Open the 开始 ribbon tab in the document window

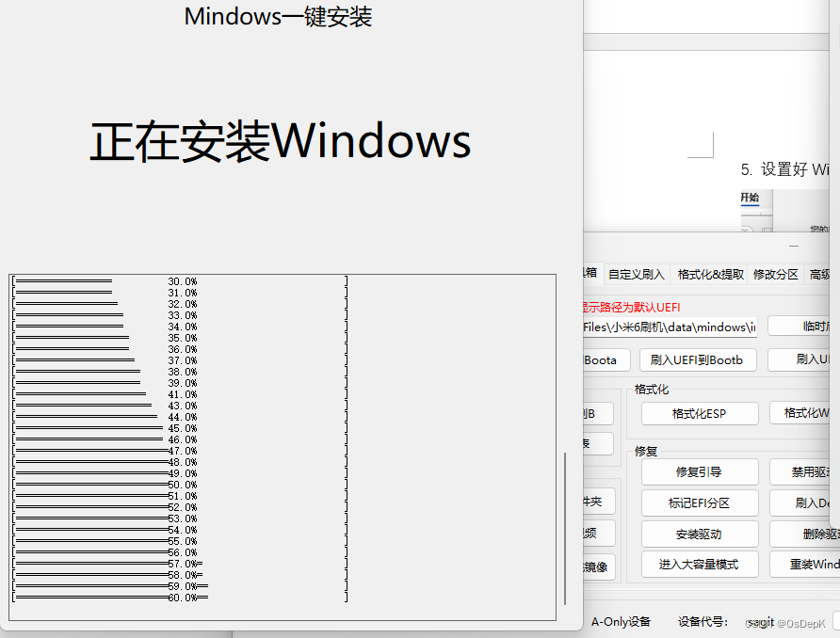pos(750,198)
